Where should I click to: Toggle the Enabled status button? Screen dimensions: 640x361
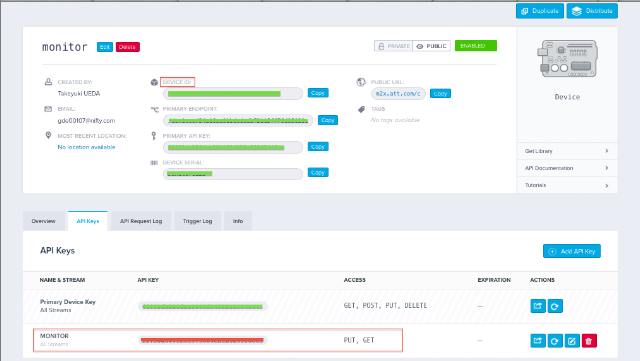point(476,46)
